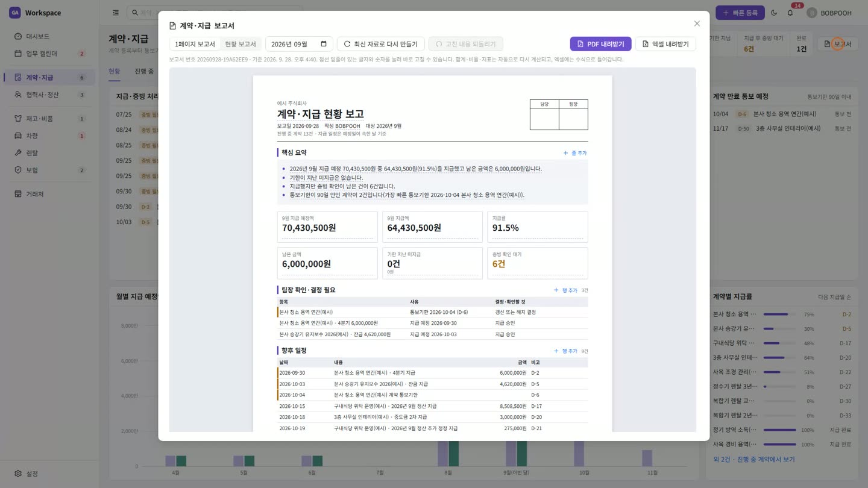Focus the top search input field
The image size is (868, 488).
(215, 13)
